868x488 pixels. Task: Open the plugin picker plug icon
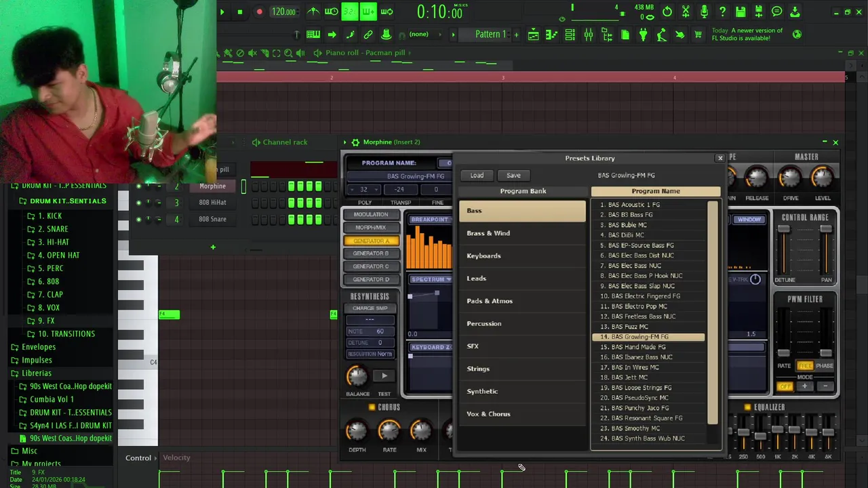643,35
